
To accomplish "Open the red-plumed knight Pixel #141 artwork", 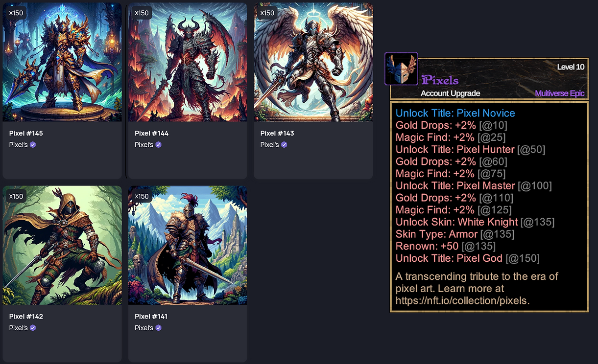I will pyautogui.click(x=188, y=245).
